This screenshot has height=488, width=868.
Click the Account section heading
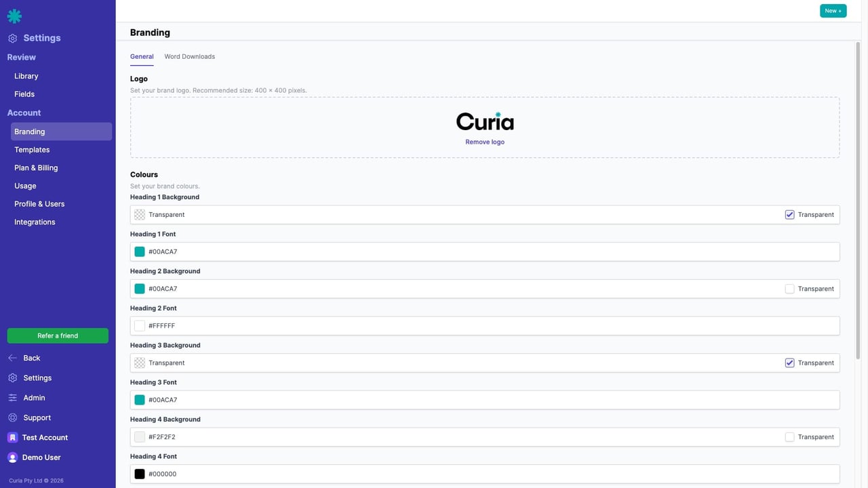pyautogui.click(x=24, y=113)
